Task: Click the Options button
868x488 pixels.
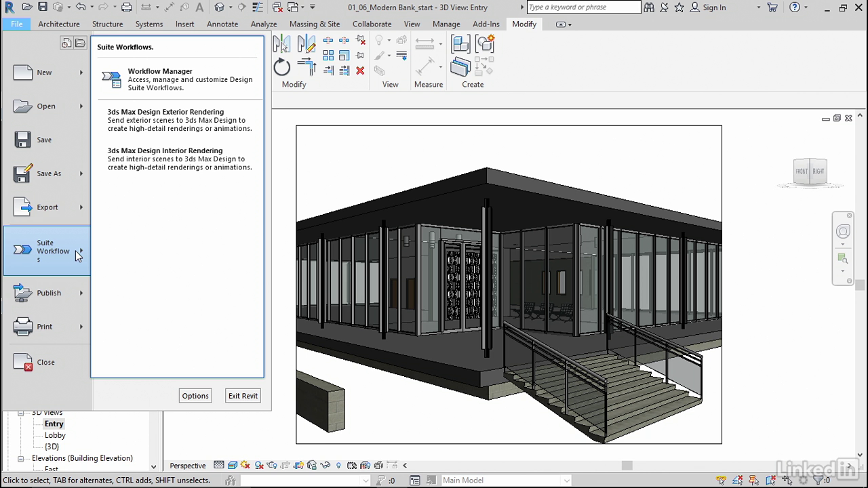Action: (x=195, y=396)
